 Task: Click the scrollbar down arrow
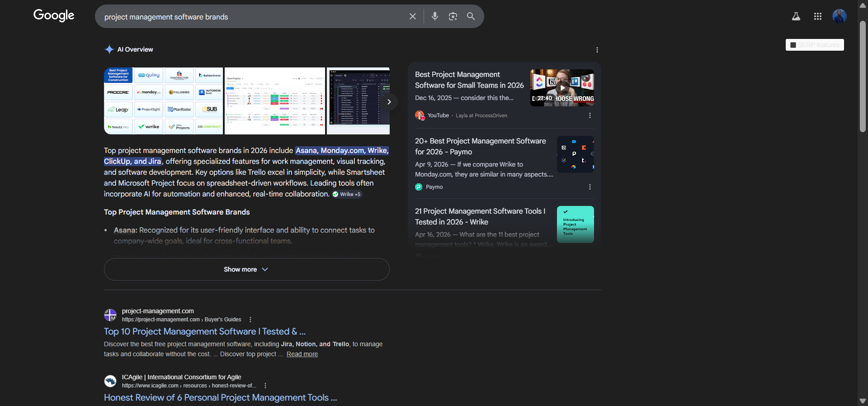(863, 401)
